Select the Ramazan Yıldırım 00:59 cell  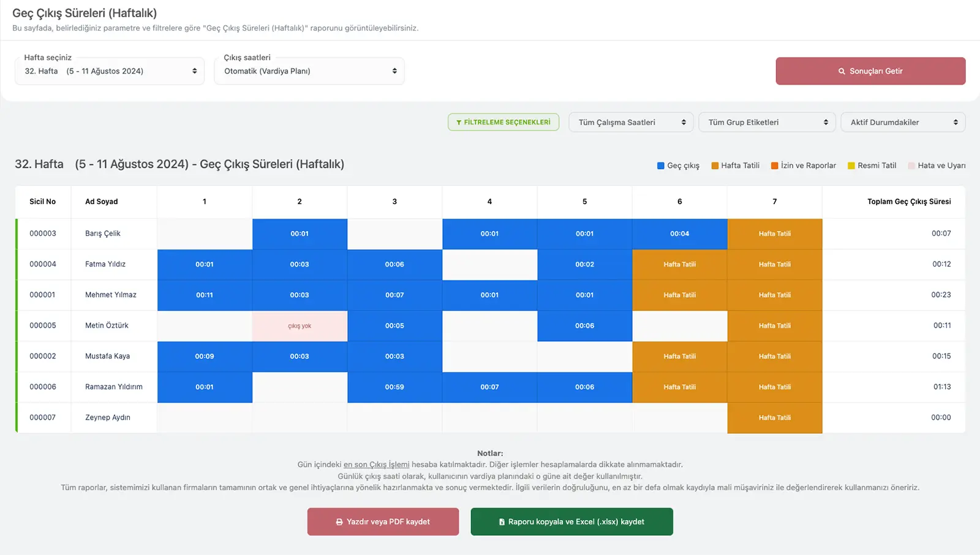pyautogui.click(x=394, y=387)
